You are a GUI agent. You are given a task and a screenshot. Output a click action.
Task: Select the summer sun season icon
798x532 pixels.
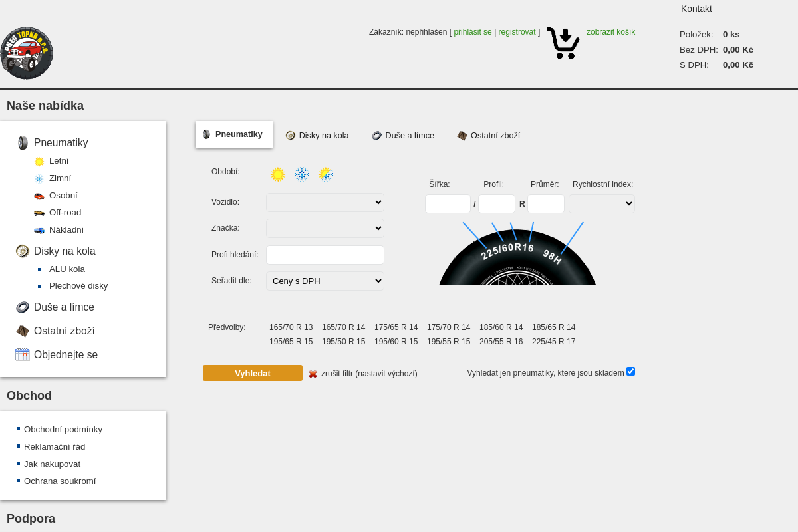pos(278,174)
